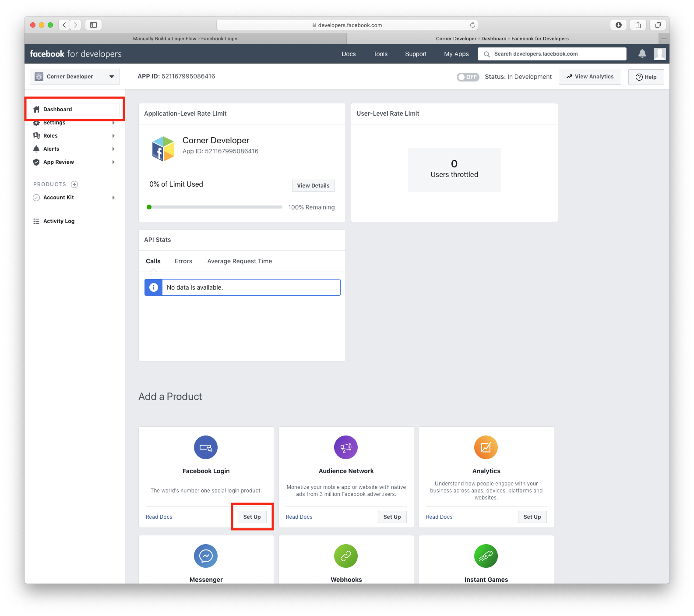The height and width of the screenshot is (616, 694).
Task: Click the Safari address bar
Action: pos(347,25)
